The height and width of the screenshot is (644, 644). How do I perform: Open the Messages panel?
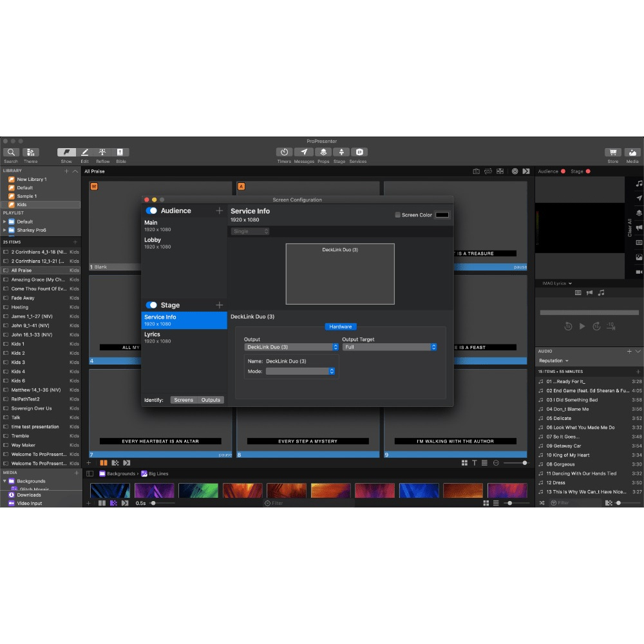pos(304,153)
